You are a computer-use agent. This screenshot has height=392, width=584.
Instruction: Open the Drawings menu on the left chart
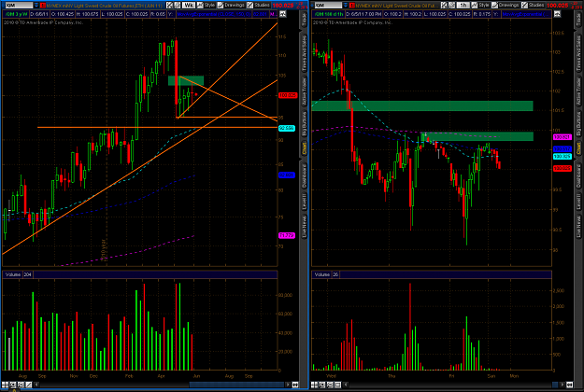(231, 6)
